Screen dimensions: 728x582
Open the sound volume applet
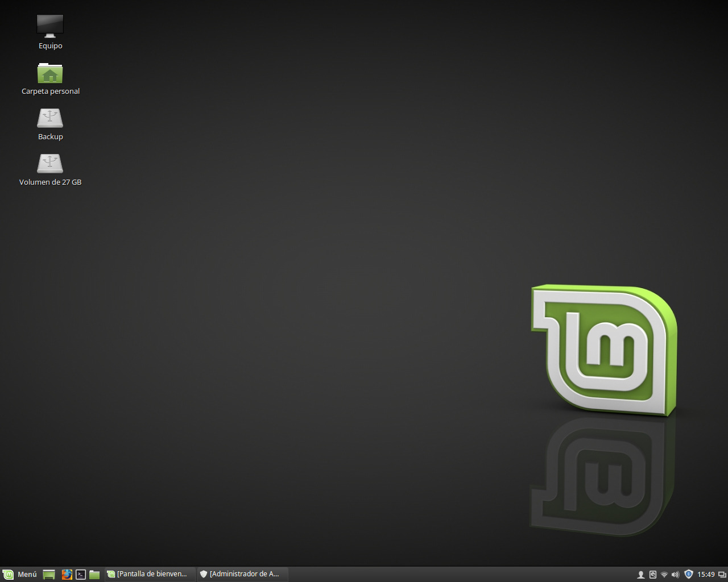pyautogui.click(x=675, y=575)
